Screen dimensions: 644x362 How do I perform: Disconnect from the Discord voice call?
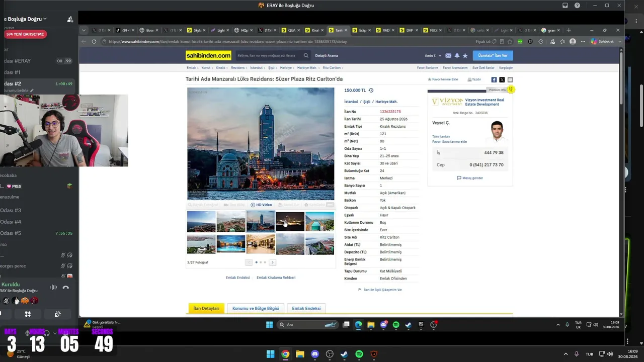65,287
